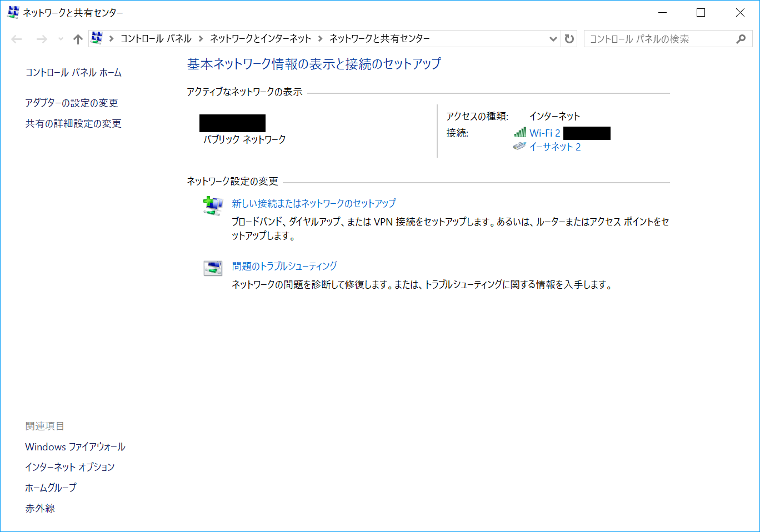This screenshot has width=760, height=532.
Task: Open the address bar history dropdown
Action: (x=553, y=38)
